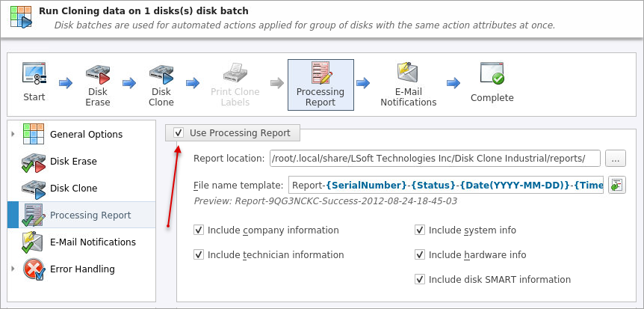Toggle the Use Processing Report checkbox
Image resolution: width=644 pixels, height=309 pixels.
(179, 133)
